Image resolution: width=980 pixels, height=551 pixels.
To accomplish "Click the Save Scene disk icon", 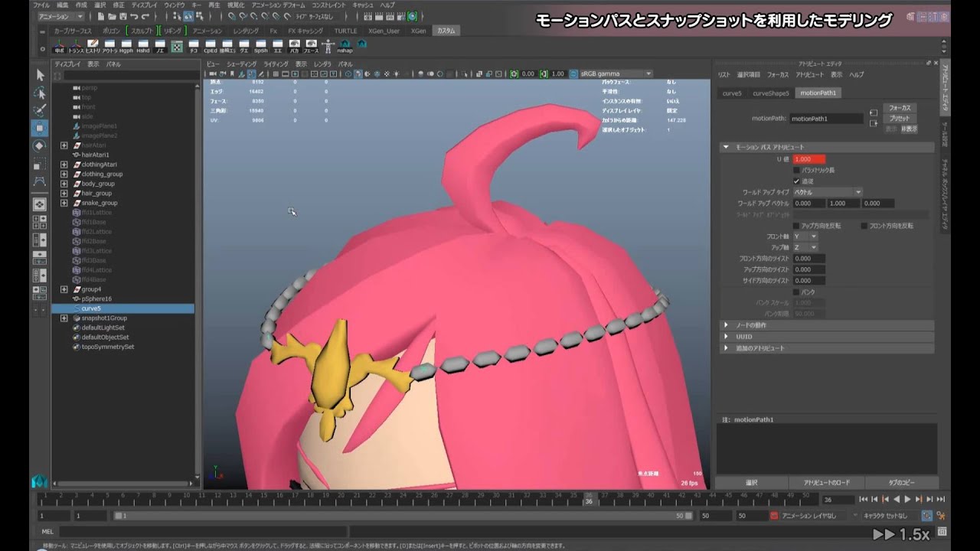I will coord(123,16).
